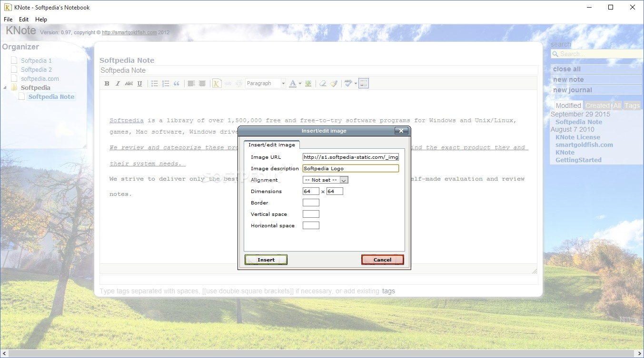Insert a numbered list
Viewport: 644px width, 358px height.
[166, 84]
